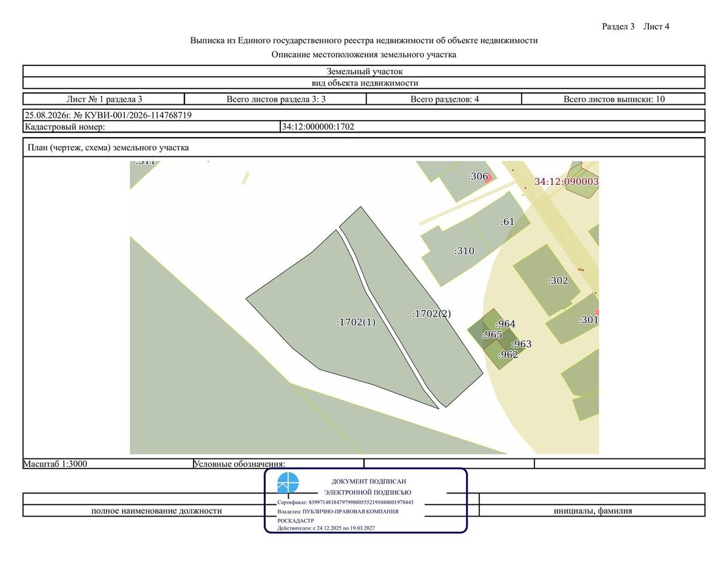Click the "Масштаб 1:3000" cell
Screen dimensions: 728x562
click(108, 464)
